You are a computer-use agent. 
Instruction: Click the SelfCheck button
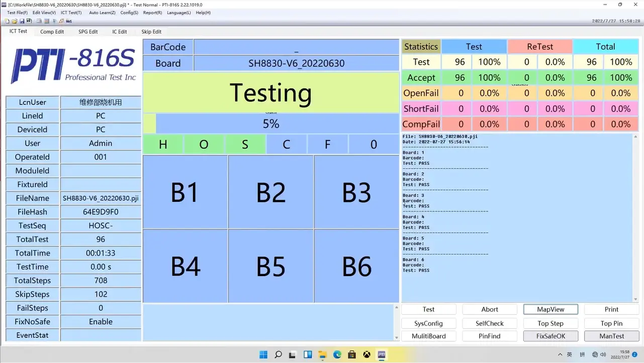[489, 323]
